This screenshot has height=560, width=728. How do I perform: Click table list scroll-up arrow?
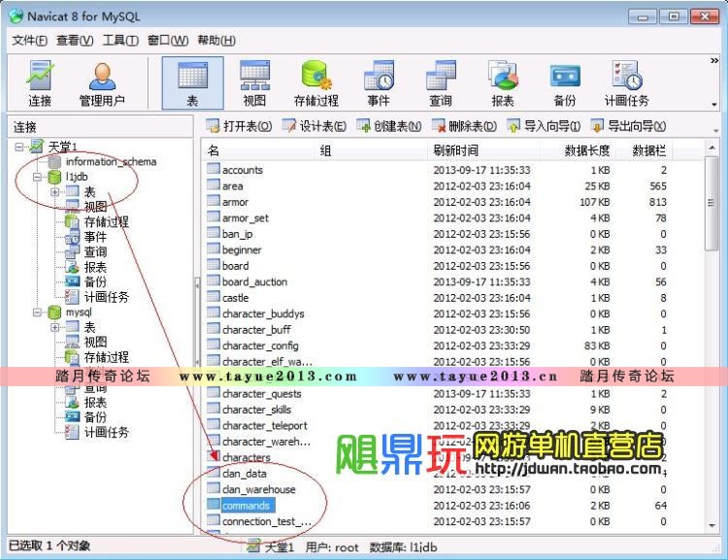(x=711, y=148)
